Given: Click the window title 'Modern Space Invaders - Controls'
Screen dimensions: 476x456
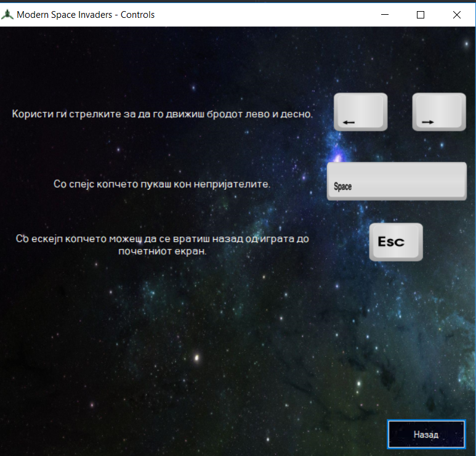Looking at the screenshot, I should pyautogui.click(x=86, y=15).
